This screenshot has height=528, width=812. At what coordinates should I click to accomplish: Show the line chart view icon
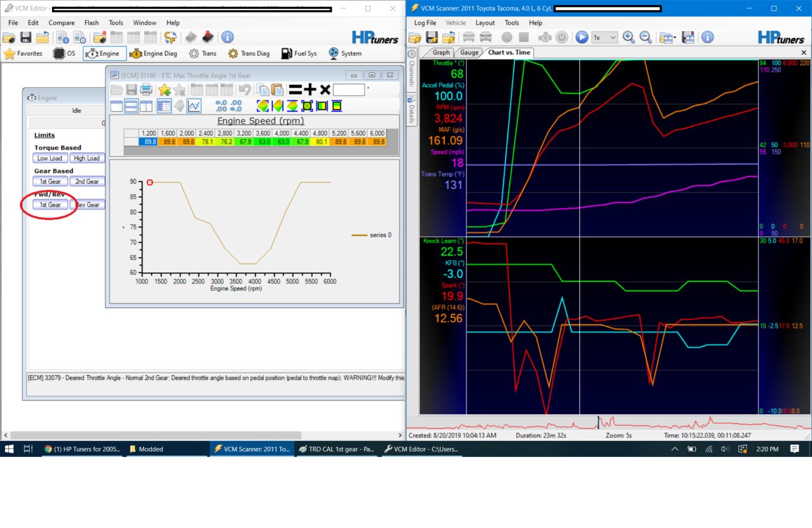194,106
